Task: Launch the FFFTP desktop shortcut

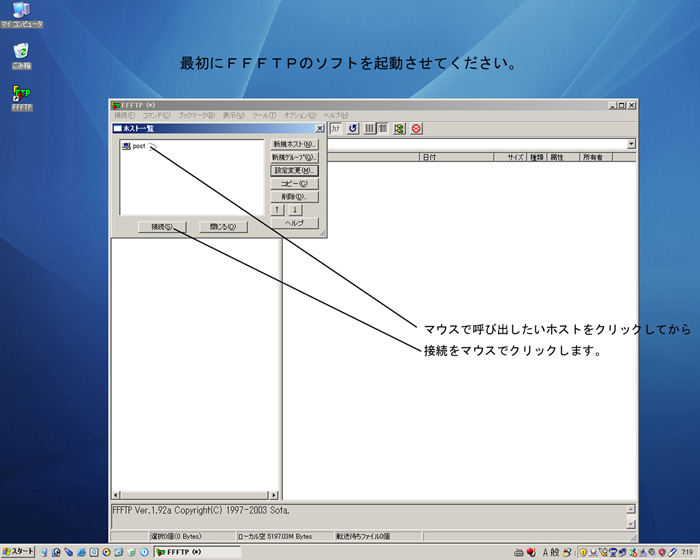Action: 21,98
